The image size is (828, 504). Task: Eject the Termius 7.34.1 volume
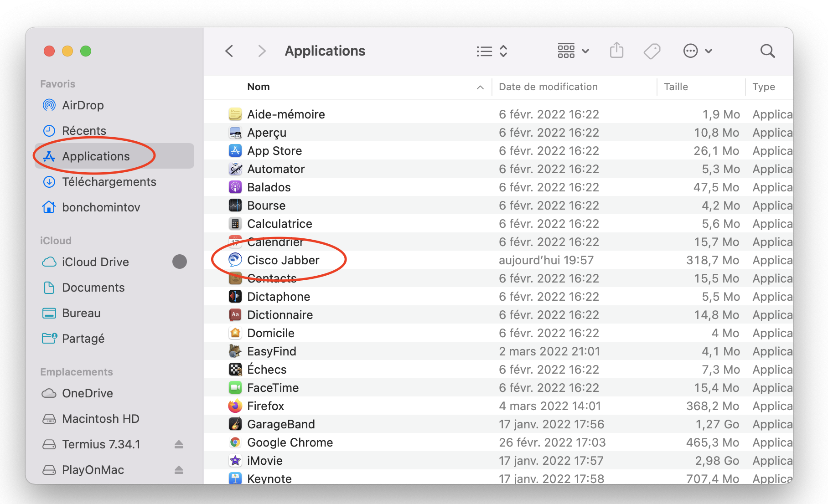tap(179, 444)
